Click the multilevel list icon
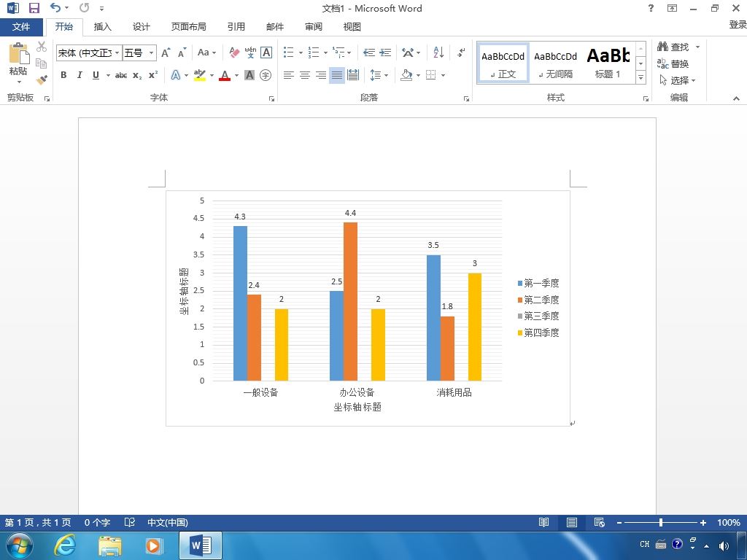 (x=338, y=52)
